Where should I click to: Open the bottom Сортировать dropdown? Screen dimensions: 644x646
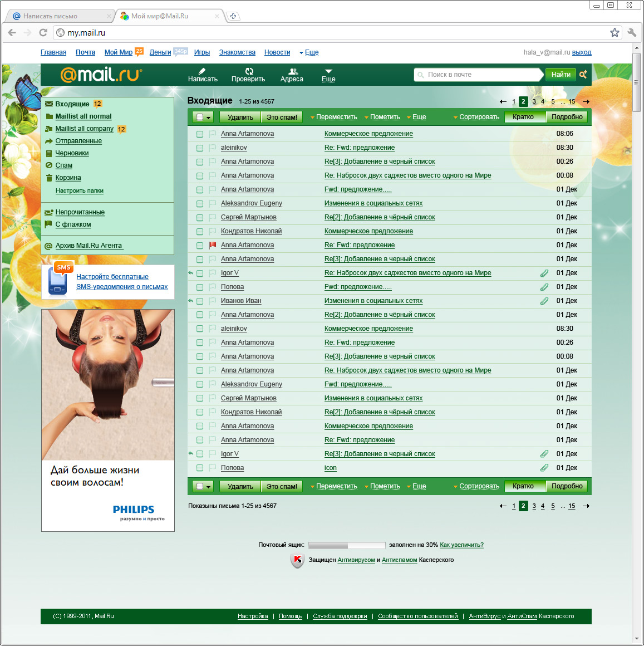[x=476, y=486]
